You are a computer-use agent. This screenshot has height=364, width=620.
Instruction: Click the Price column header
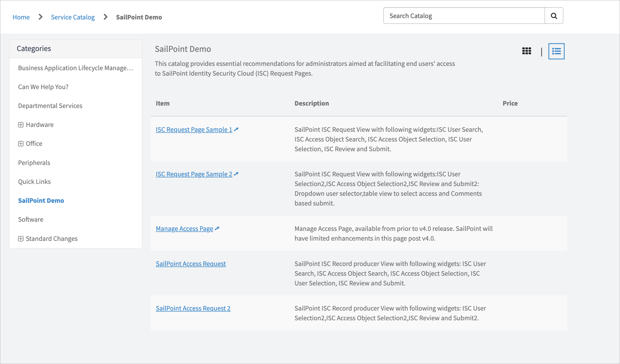pyautogui.click(x=510, y=103)
